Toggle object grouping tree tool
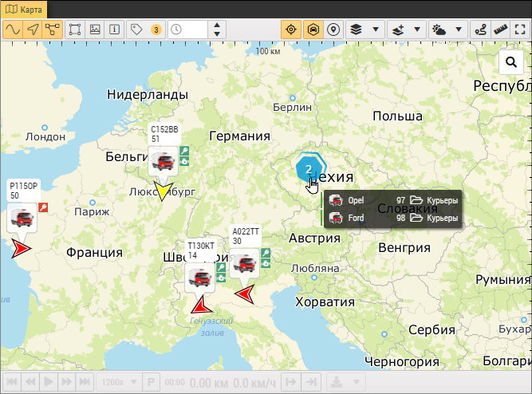Viewport: 532px width, 394px height. (x=53, y=30)
